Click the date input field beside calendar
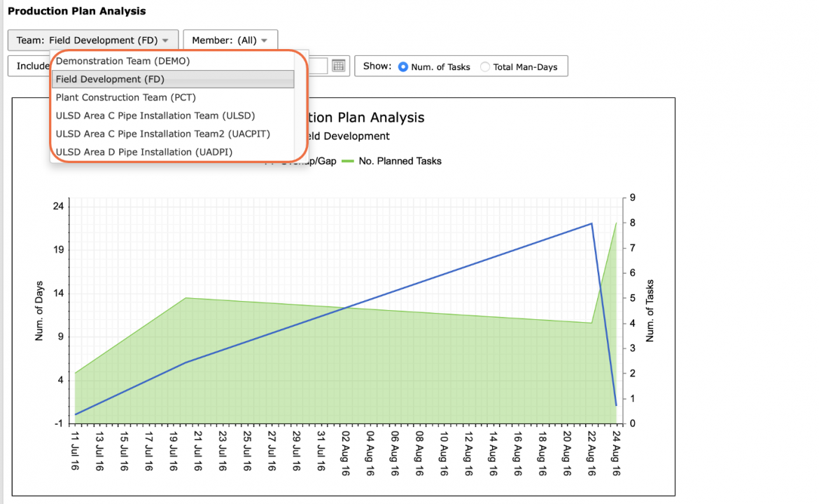The image size is (819, 504). coord(318,66)
